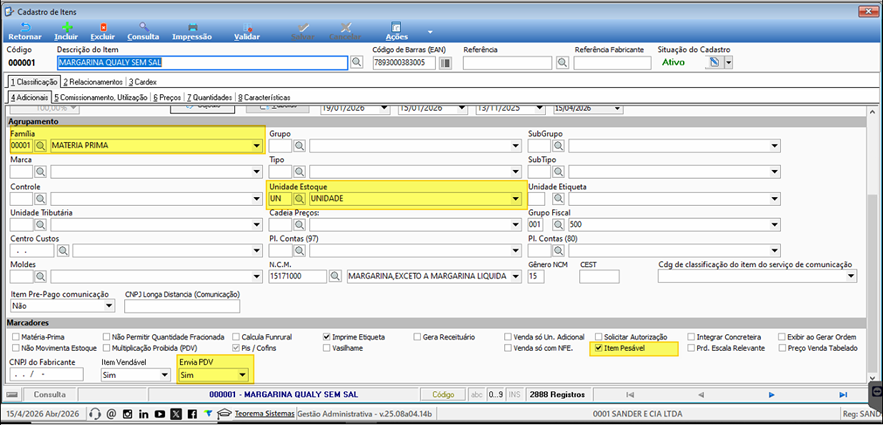883x425 pixels.
Task: Expand the Item Vendável dropdown
Action: [164, 374]
